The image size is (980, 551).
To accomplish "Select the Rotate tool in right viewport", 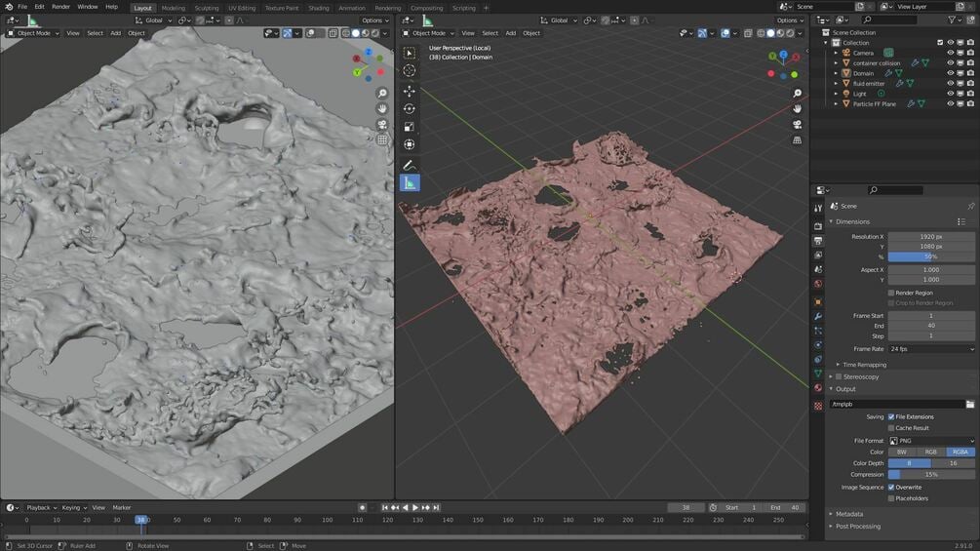I will pos(409,108).
